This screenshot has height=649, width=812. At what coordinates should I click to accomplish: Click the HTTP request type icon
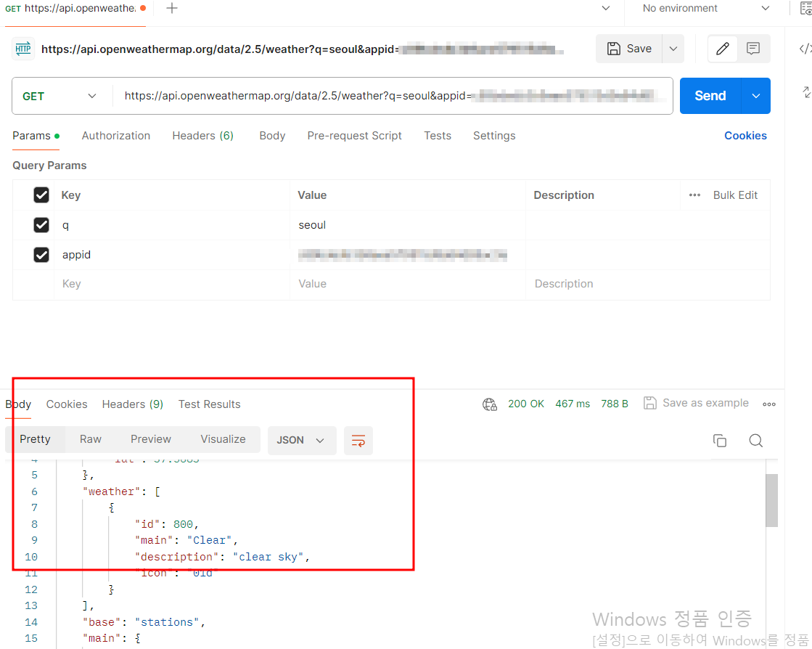coord(23,49)
